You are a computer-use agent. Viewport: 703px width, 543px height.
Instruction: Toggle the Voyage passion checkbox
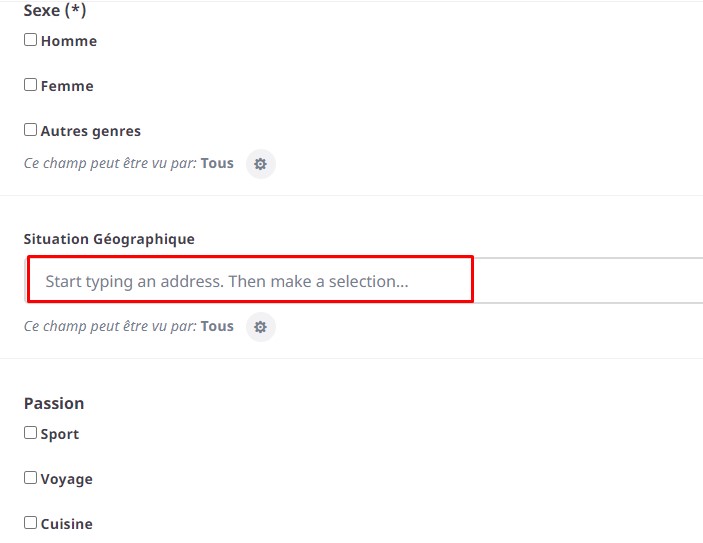click(31, 478)
